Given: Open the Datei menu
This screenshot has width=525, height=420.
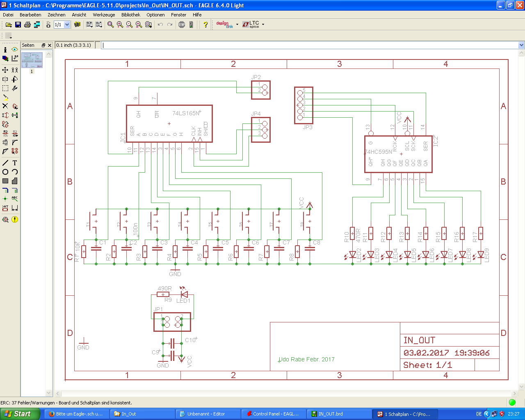Looking at the screenshot, I should coord(8,15).
